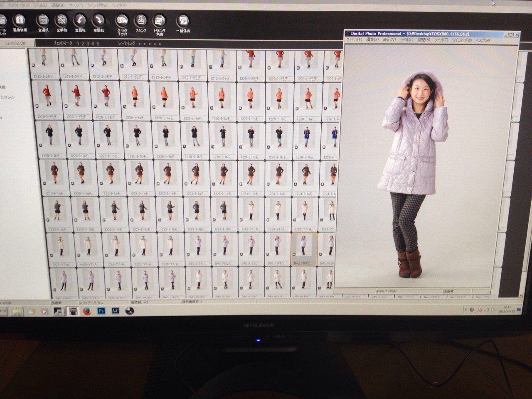Select the IMG_0153 thumbnail
This screenshot has width=532, height=399.
click(x=251, y=249)
